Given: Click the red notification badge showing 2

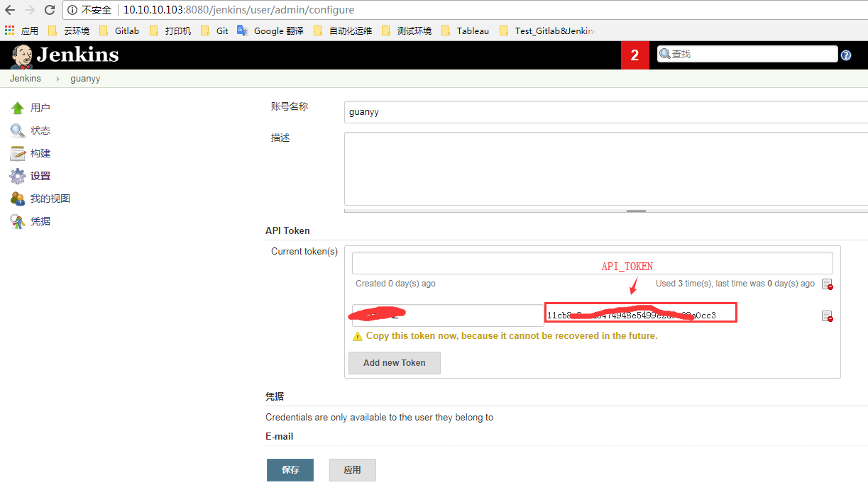Looking at the screenshot, I should click(635, 55).
